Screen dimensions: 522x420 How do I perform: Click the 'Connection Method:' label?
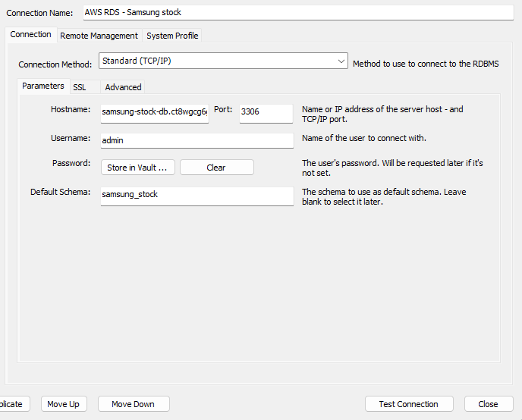(x=55, y=64)
